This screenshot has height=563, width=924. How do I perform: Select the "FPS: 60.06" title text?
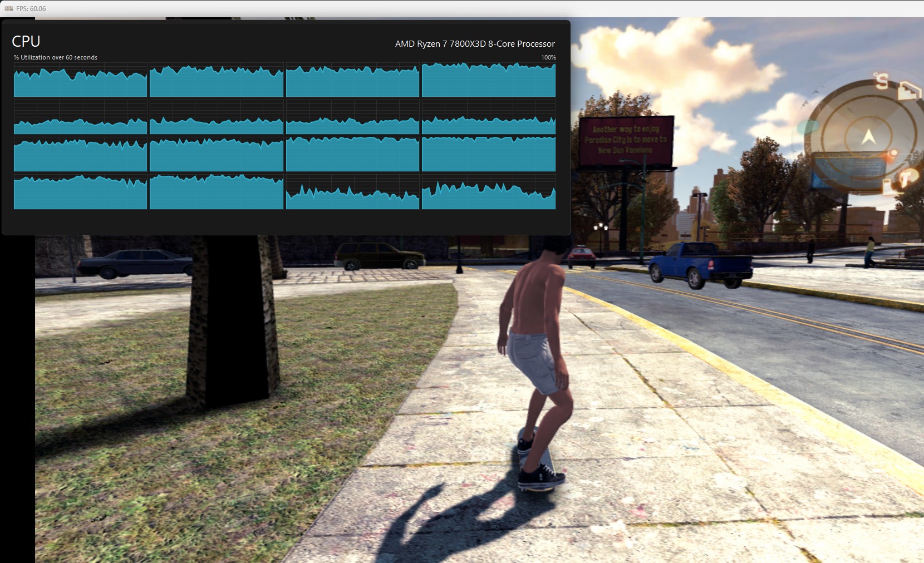(31, 8)
